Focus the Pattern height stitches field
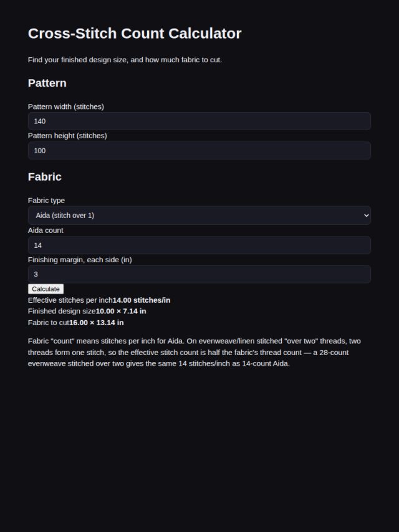The width and height of the screenshot is (399, 532). pos(199,150)
